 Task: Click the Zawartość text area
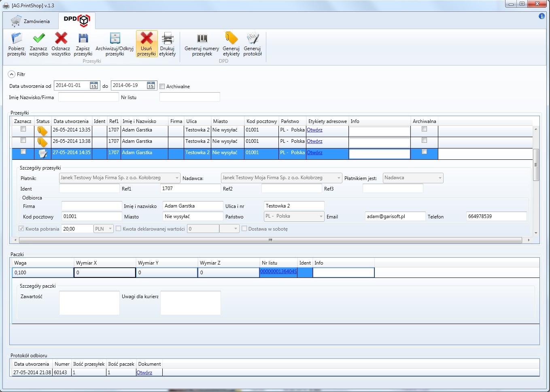[89, 303]
